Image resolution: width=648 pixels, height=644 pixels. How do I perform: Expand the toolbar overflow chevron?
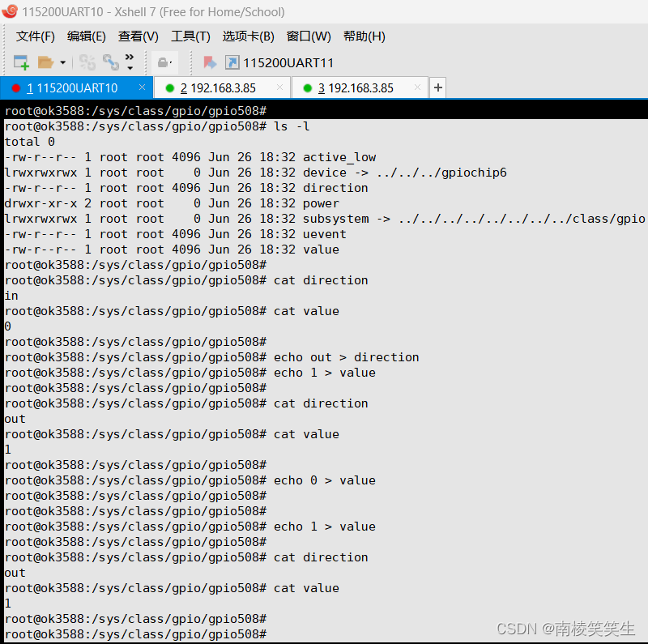[130, 62]
